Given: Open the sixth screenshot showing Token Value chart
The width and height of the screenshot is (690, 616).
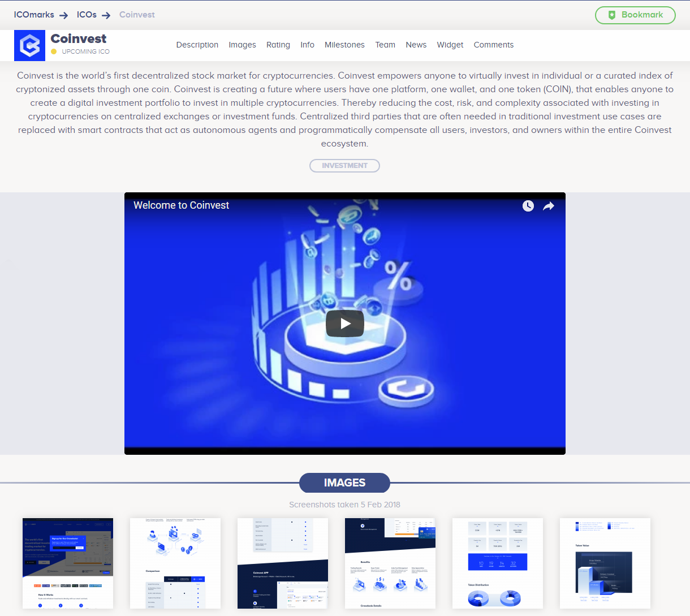Looking at the screenshot, I should click(605, 563).
